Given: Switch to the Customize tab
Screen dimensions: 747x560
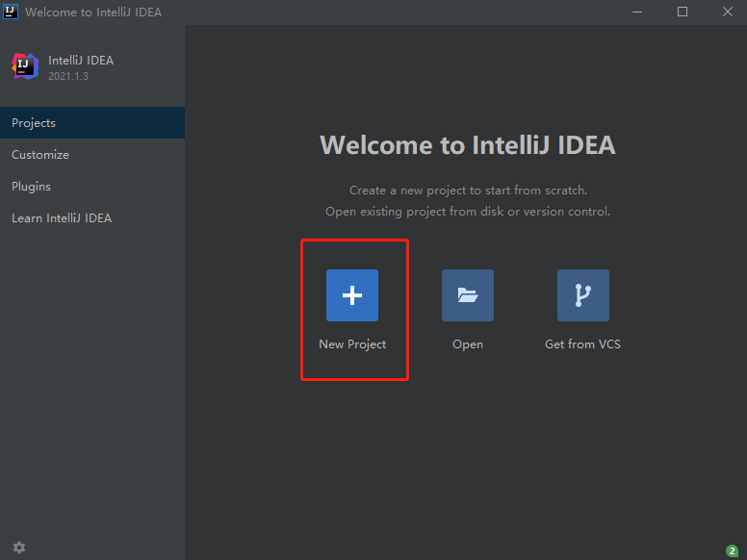Looking at the screenshot, I should click(x=40, y=155).
